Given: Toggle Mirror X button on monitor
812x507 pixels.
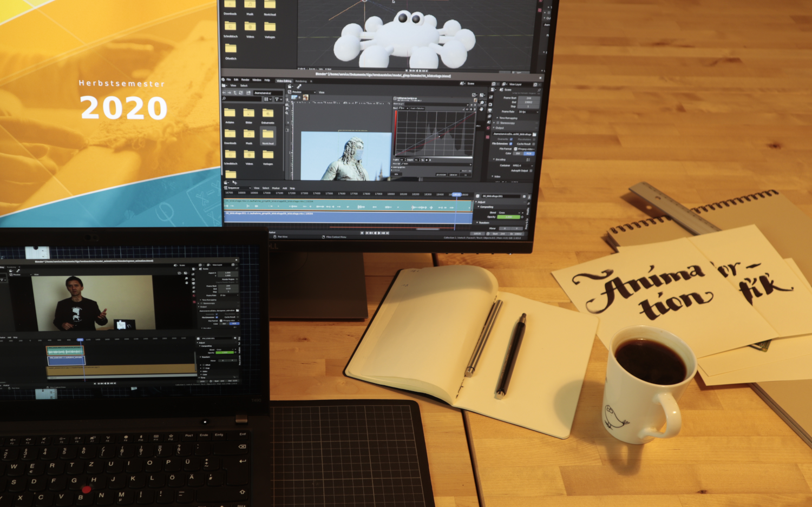Looking at the screenshot, I should (505, 228).
